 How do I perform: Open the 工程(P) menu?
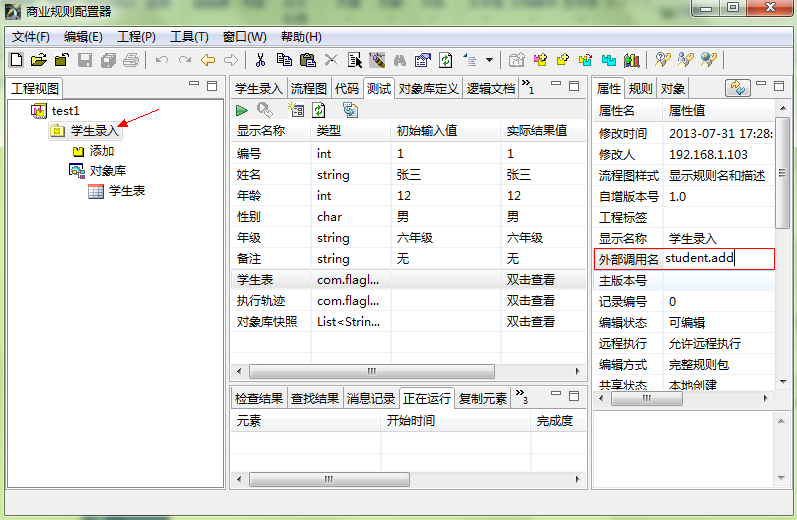[136, 37]
